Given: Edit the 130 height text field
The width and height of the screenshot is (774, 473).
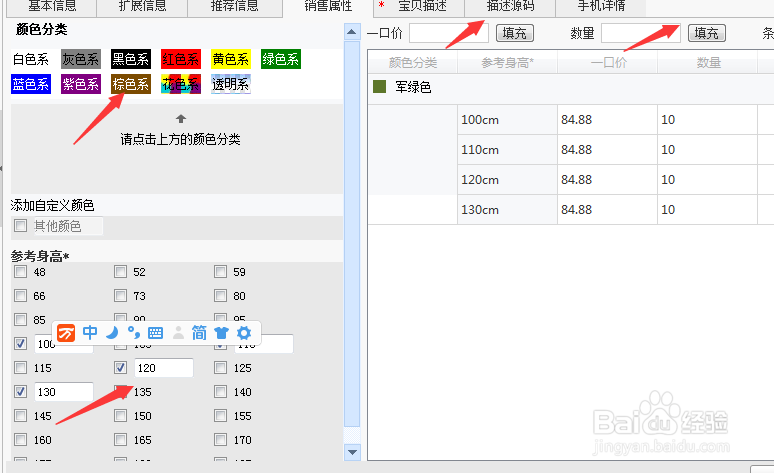Looking at the screenshot, I should (64, 392).
